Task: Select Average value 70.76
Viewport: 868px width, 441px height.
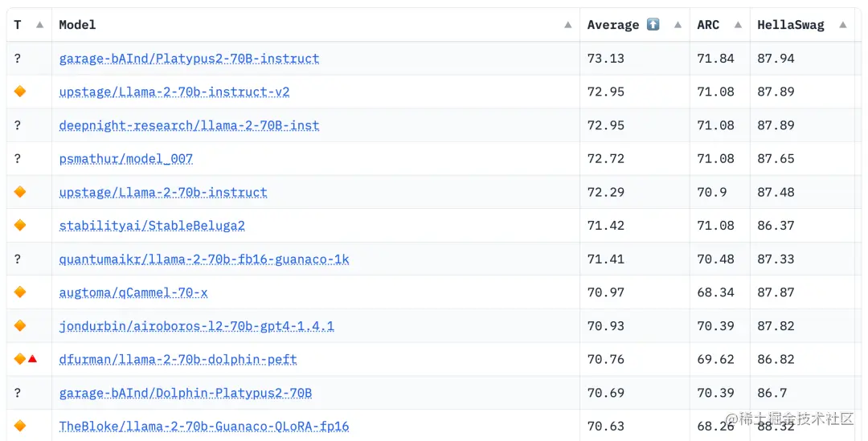Action: 606,360
